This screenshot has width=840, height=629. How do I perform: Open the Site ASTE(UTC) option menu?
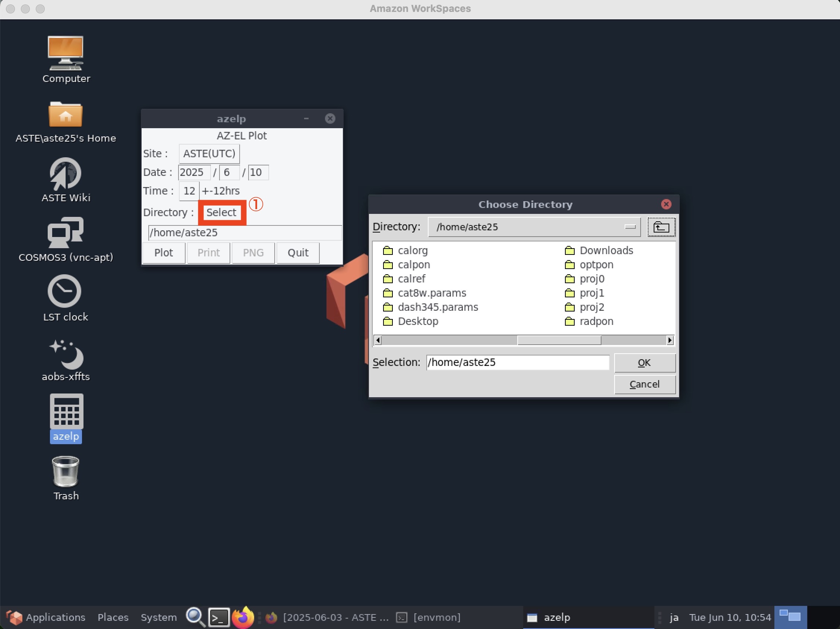[209, 154]
